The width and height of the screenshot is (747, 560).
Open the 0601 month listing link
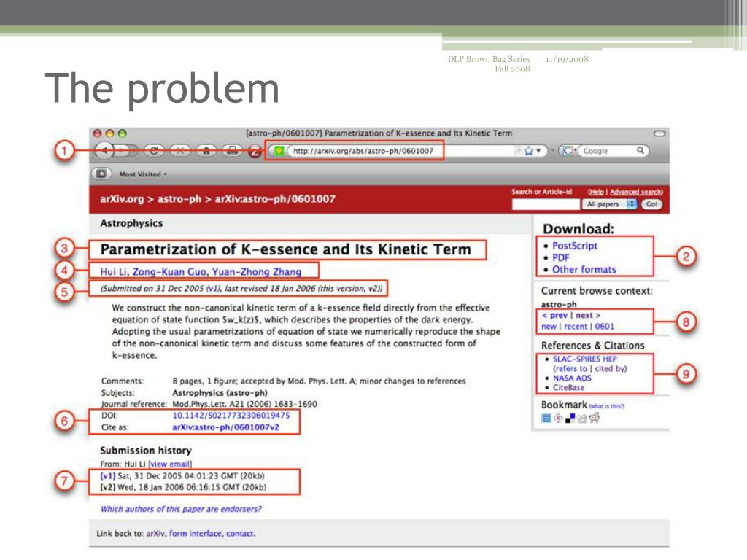pyautogui.click(x=605, y=327)
